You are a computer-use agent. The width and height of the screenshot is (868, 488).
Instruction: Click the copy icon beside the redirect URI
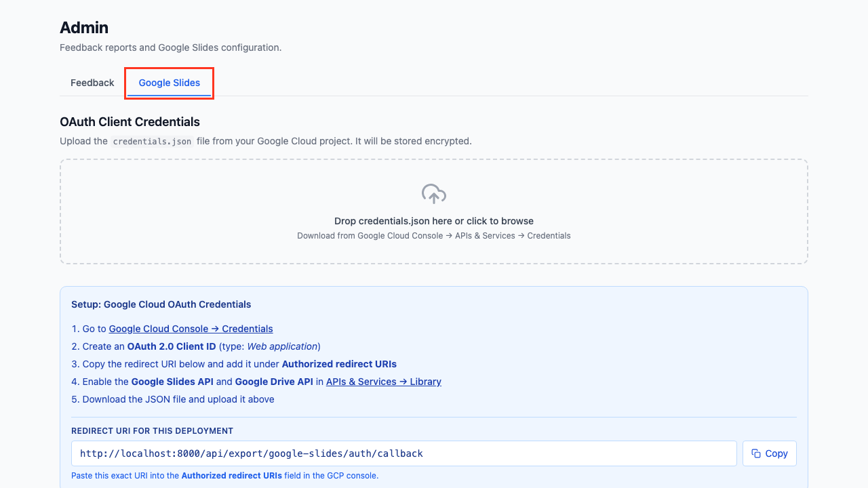coord(756,453)
